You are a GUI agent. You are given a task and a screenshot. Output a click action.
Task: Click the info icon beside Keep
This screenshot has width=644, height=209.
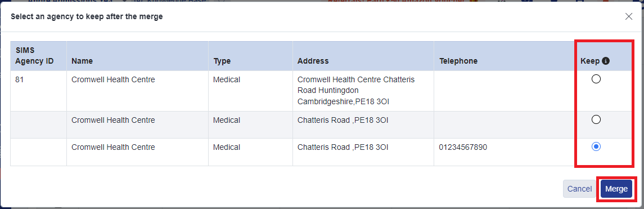(x=605, y=61)
